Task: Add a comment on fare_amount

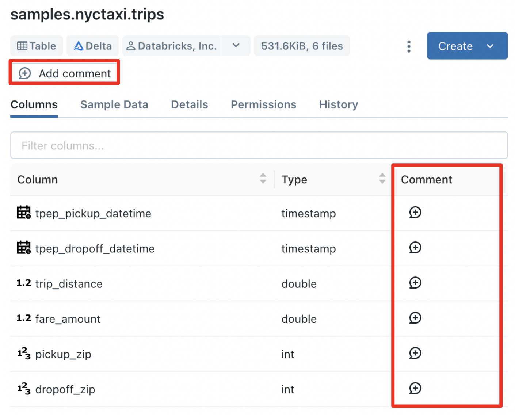Action: pyautogui.click(x=415, y=318)
